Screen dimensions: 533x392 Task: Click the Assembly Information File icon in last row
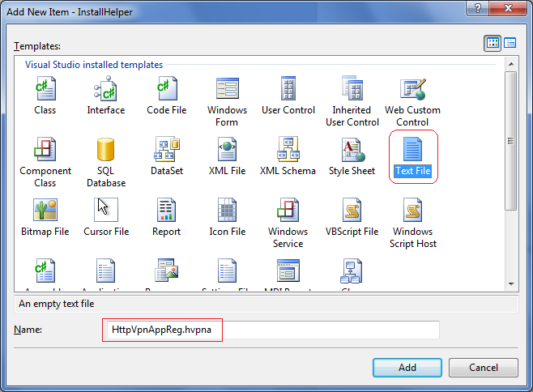coord(45,271)
